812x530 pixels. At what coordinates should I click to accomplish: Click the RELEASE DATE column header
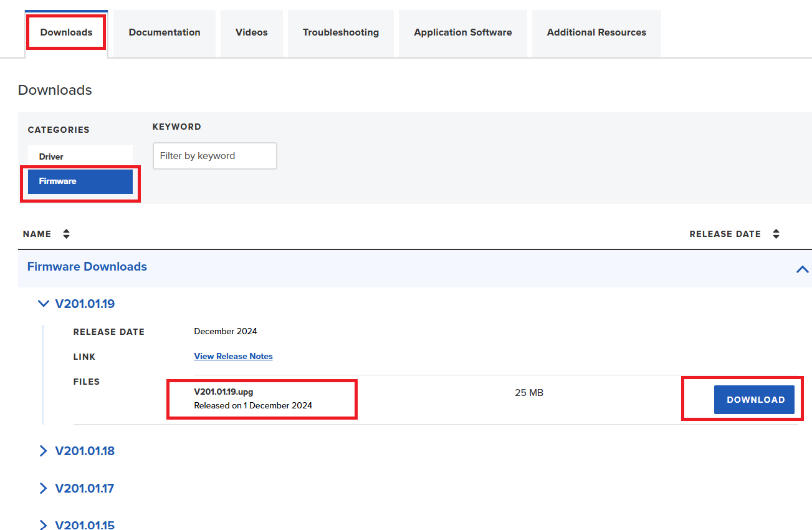[725, 234]
